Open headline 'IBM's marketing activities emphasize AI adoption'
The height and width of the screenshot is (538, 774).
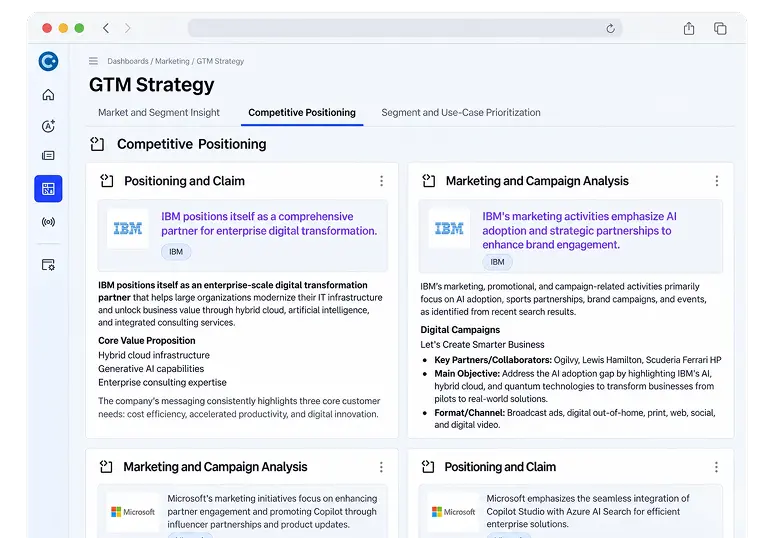pyautogui.click(x=580, y=231)
